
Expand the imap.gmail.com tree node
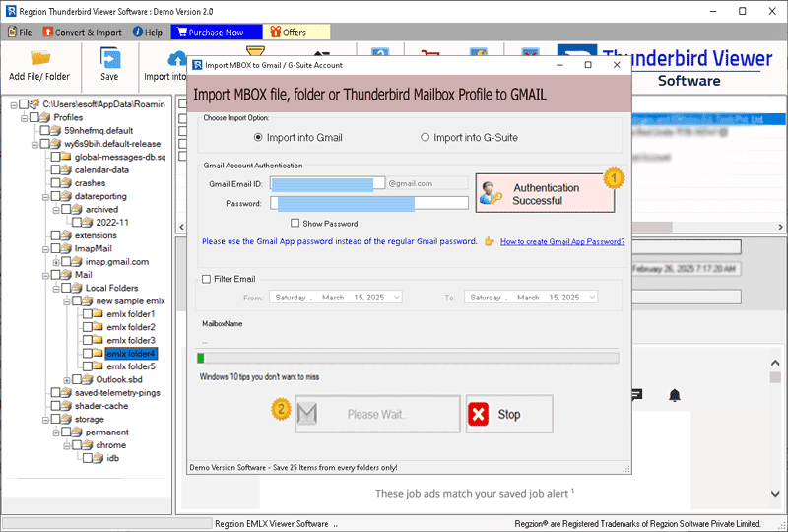click(x=56, y=262)
